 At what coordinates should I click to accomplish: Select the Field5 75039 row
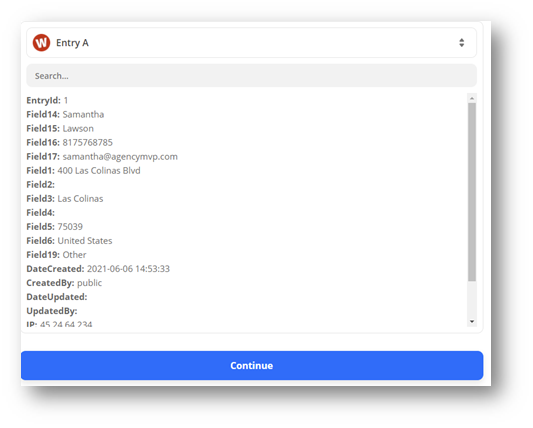pyautogui.click(x=55, y=226)
